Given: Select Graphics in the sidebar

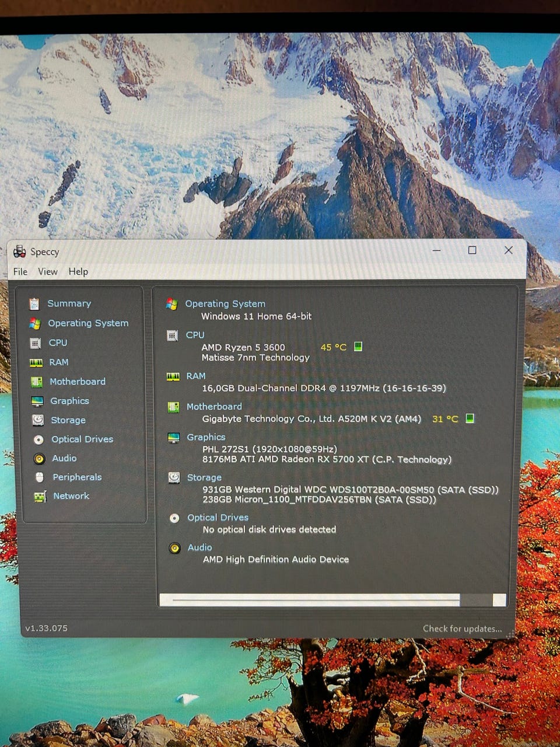Looking at the screenshot, I should coord(69,401).
